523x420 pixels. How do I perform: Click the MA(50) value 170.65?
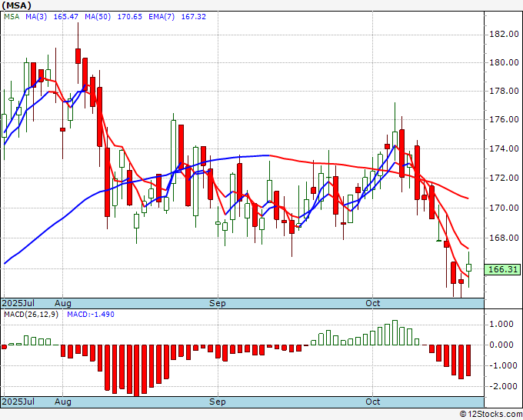click(129, 17)
